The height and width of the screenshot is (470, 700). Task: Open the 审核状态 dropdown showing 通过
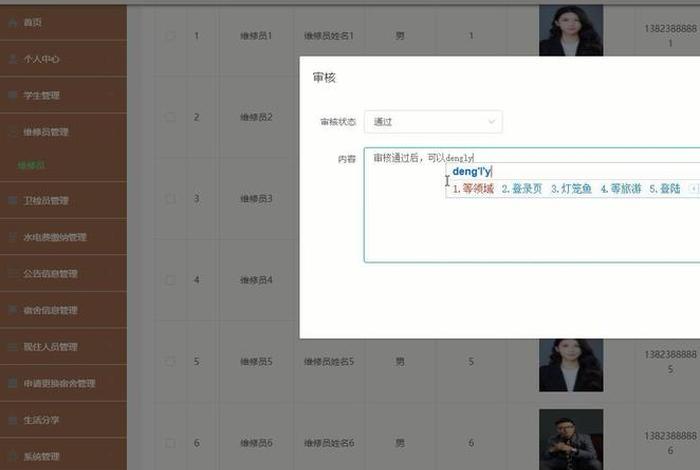(433, 121)
